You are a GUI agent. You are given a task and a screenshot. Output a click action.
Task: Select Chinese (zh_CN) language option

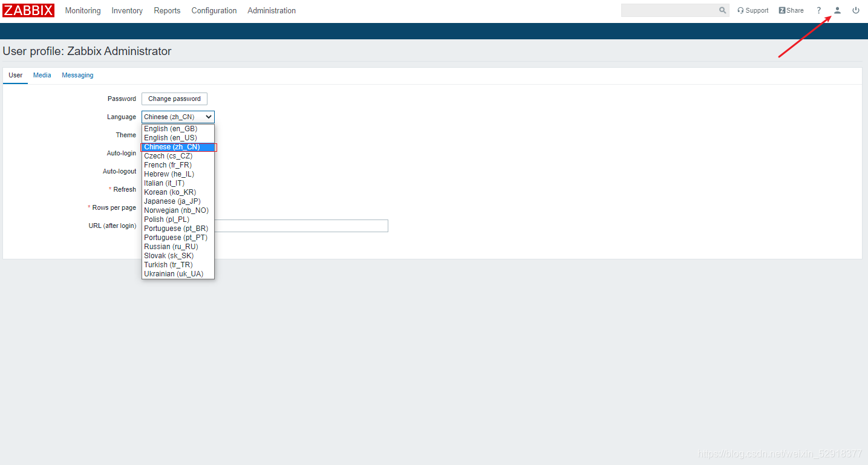click(178, 147)
